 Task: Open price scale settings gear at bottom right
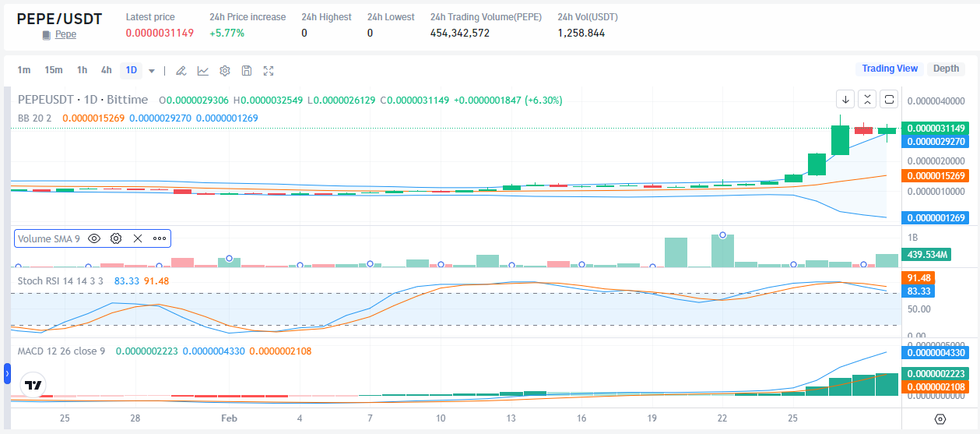pos(940,419)
